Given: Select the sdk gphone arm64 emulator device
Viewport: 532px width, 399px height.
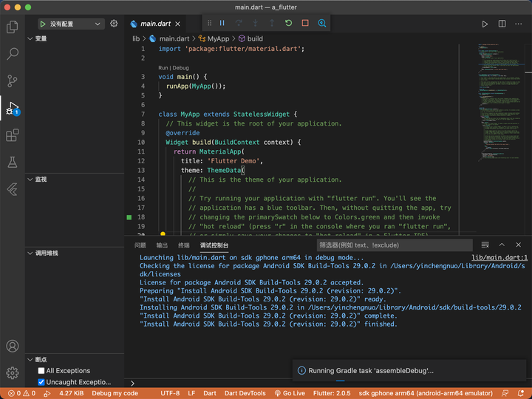Looking at the screenshot, I should tap(426, 393).
